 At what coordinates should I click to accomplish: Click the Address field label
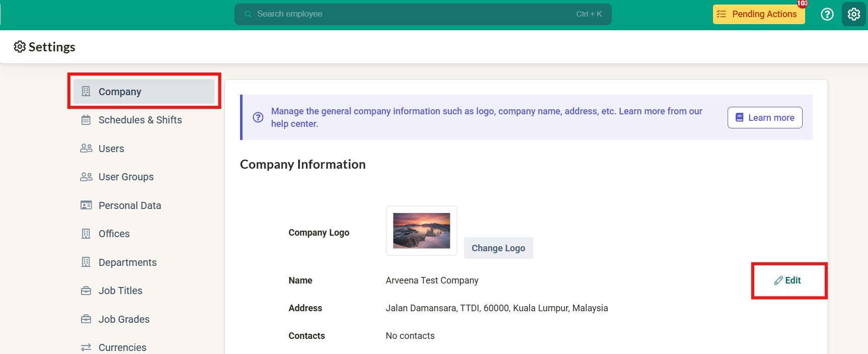[x=305, y=308]
